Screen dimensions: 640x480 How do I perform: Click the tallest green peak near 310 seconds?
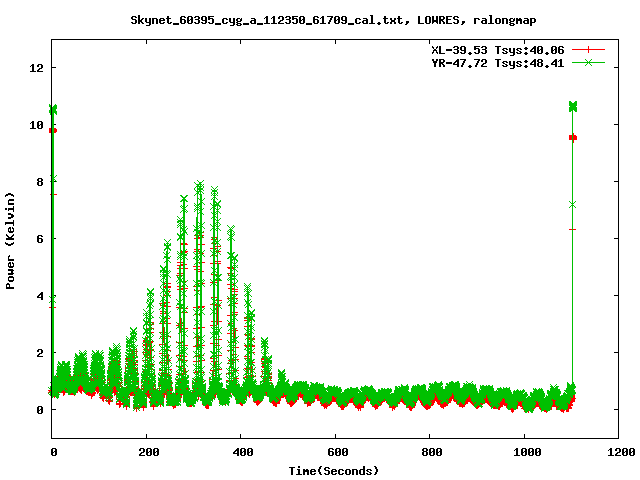(199, 186)
